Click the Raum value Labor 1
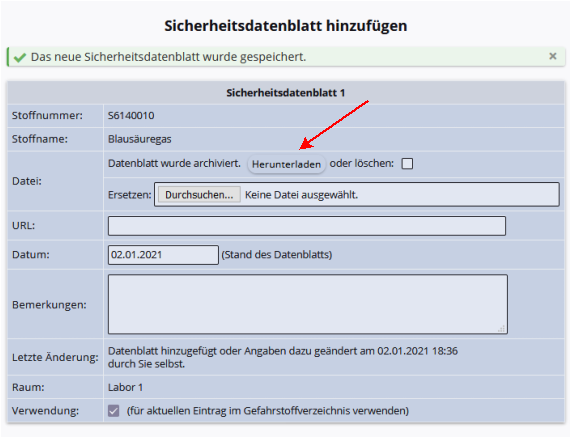The width and height of the screenshot is (573, 440). point(125,387)
